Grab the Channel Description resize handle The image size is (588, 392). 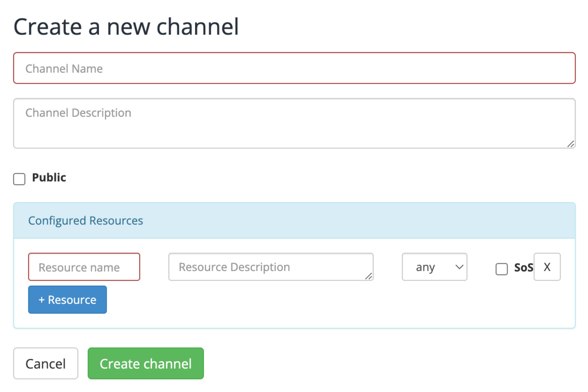coord(571,144)
